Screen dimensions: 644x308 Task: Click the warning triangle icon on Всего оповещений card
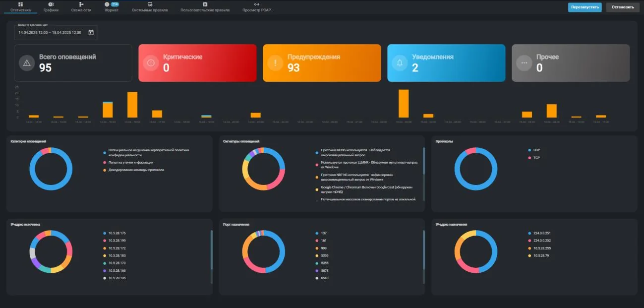coord(27,63)
